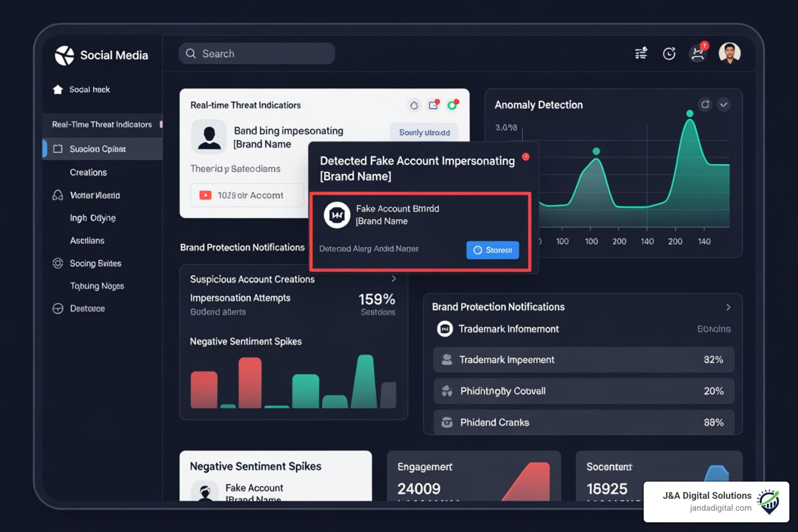This screenshot has width=798, height=532.
Task: Click the blue Storecir button
Action: [493, 250]
